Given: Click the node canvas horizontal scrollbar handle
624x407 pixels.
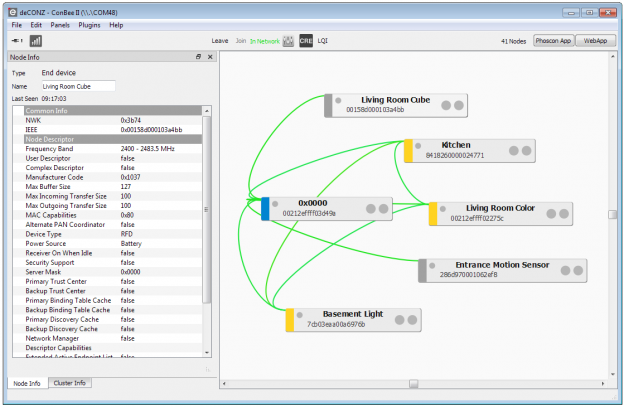Looking at the screenshot, I should (x=413, y=383).
